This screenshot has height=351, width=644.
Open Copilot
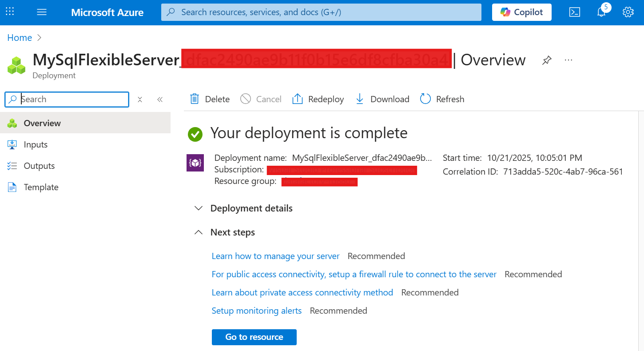click(x=522, y=12)
